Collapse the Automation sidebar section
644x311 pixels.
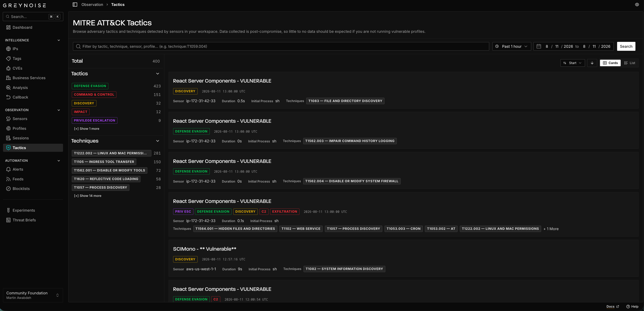pyautogui.click(x=59, y=161)
